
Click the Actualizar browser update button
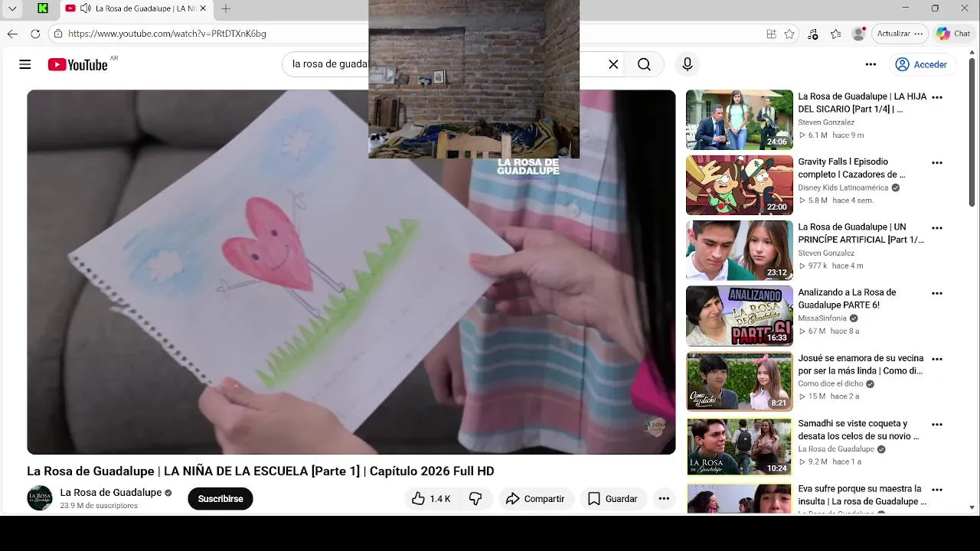click(900, 34)
